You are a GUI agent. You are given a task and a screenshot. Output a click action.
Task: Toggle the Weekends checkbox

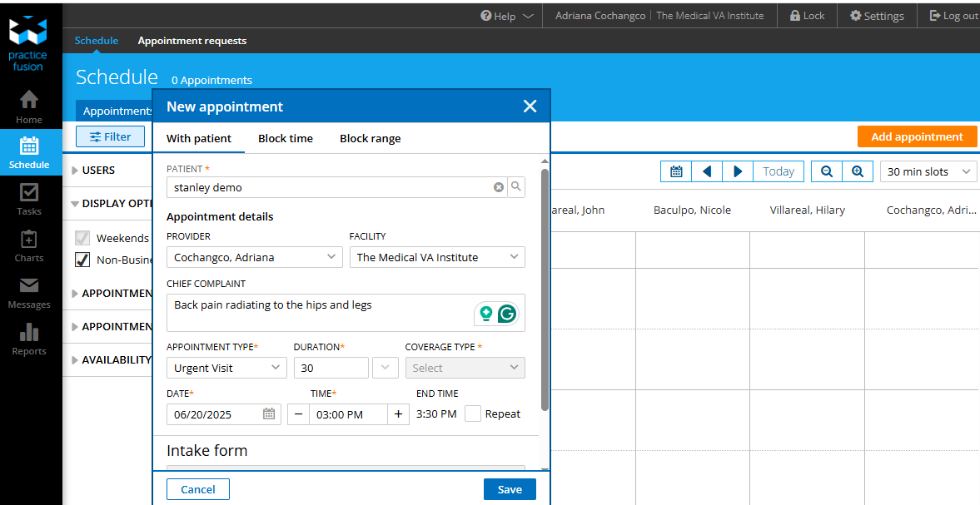point(82,238)
